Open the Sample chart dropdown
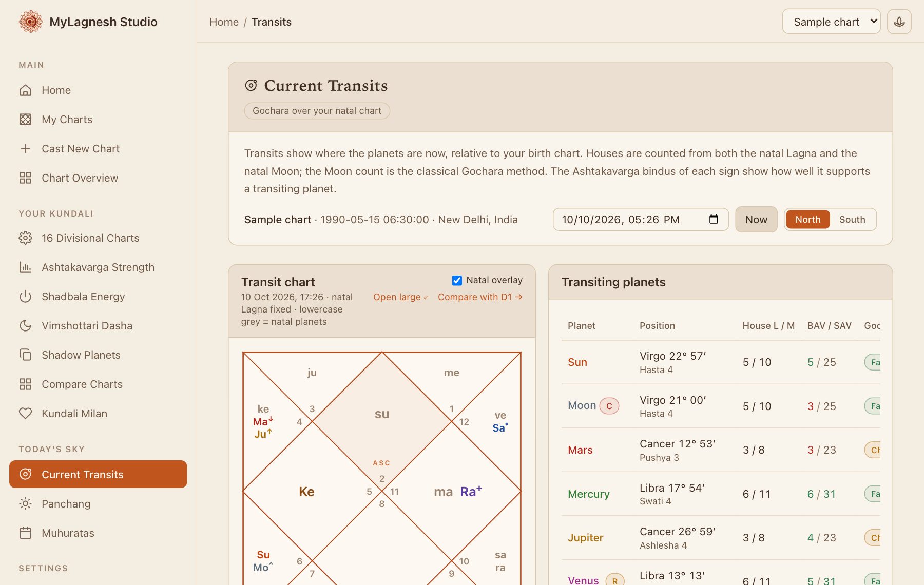The height and width of the screenshot is (585, 924). coord(831,22)
